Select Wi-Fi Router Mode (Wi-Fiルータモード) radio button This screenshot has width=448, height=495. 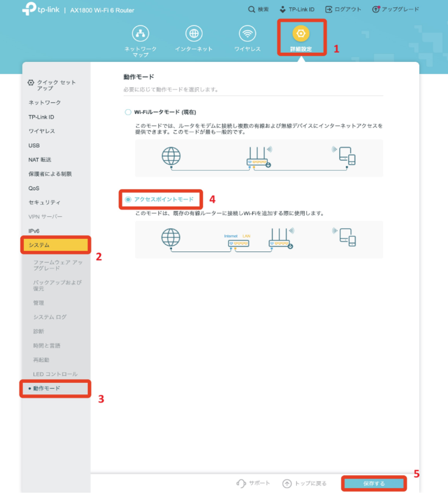coord(127,112)
